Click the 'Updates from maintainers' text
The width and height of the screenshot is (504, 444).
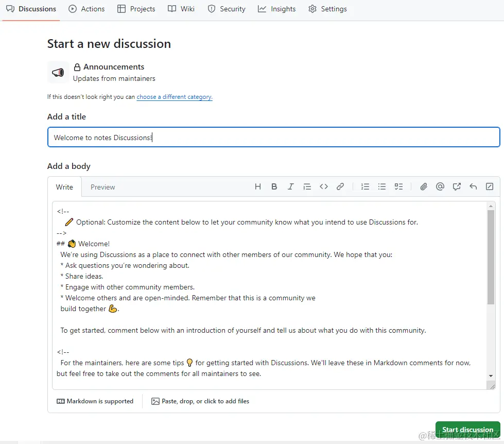click(114, 78)
